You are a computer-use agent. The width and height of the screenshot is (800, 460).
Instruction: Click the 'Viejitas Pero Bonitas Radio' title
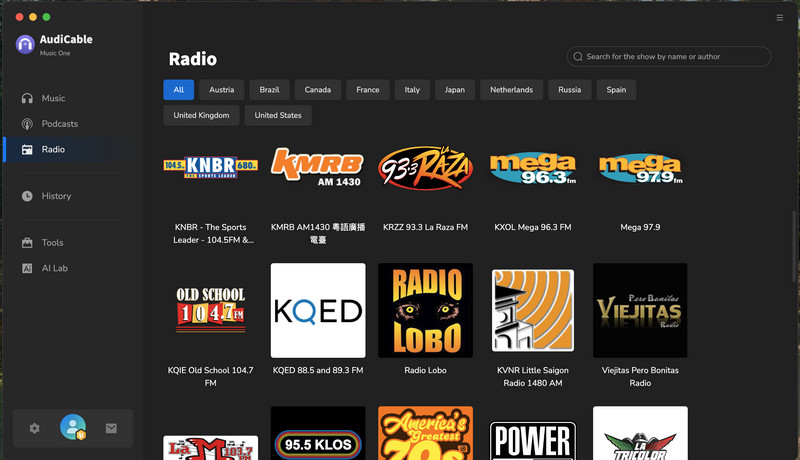click(640, 376)
